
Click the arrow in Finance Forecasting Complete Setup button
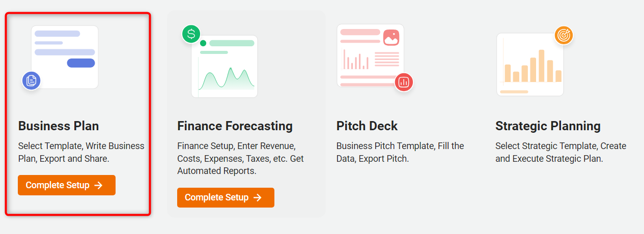tap(258, 197)
